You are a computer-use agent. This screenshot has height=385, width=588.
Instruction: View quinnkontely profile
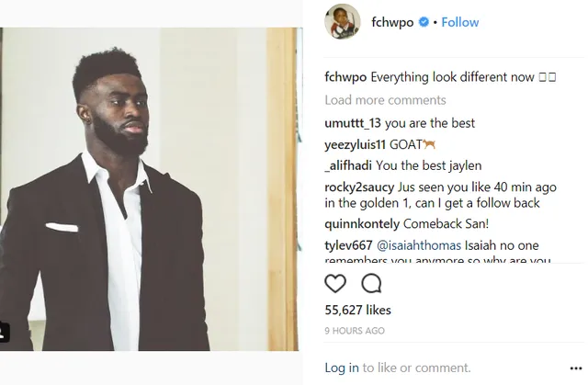click(x=362, y=224)
